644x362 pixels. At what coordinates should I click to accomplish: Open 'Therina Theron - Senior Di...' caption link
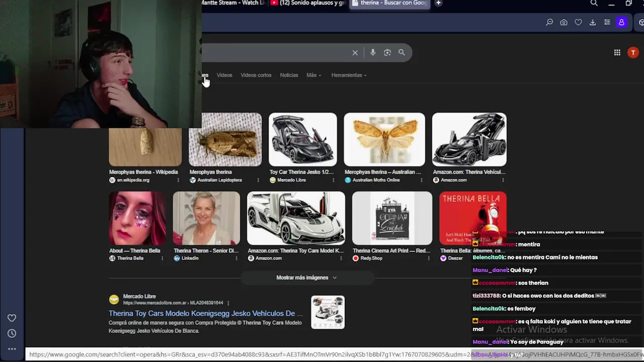pyautogui.click(x=206, y=250)
